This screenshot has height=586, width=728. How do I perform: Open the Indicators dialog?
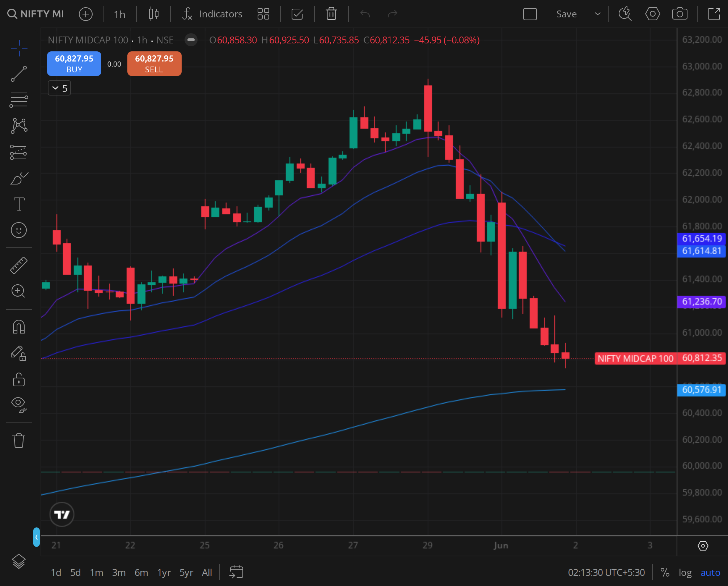coord(212,14)
